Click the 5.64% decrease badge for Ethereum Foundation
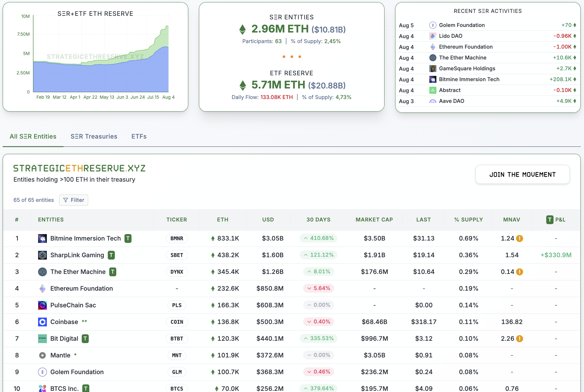Screen dimensions: 584x392 [x=318, y=288]
